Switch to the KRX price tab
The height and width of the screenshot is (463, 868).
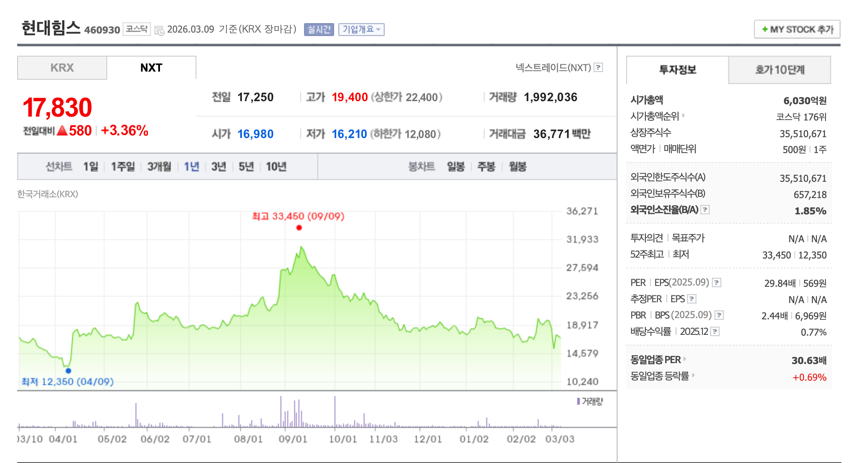[62, 68]
